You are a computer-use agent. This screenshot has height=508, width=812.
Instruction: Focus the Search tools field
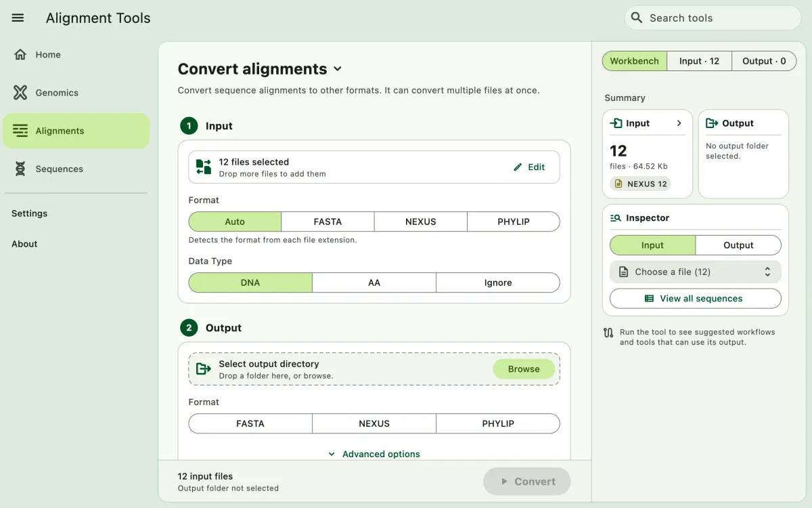click(713, 18)
